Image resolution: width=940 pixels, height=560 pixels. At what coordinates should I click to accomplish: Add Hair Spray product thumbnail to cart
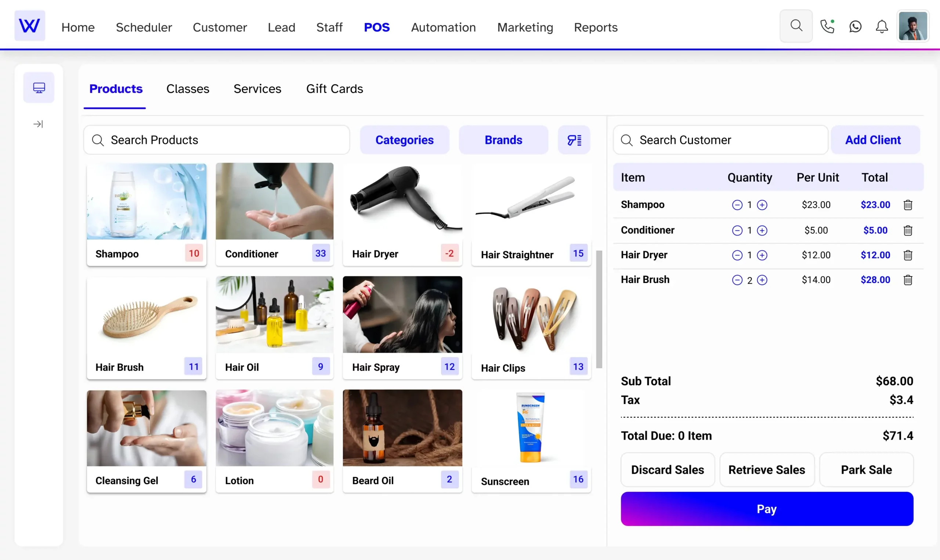(402, 314)
